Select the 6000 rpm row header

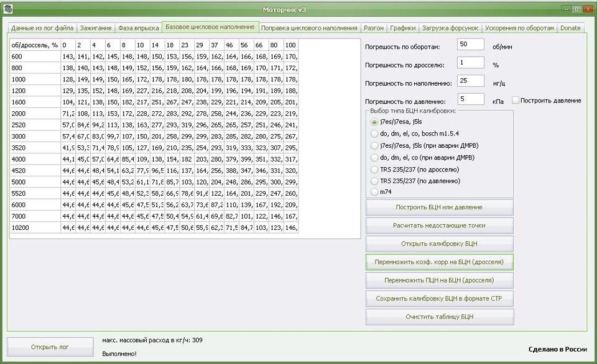click(x=35, y=205)
